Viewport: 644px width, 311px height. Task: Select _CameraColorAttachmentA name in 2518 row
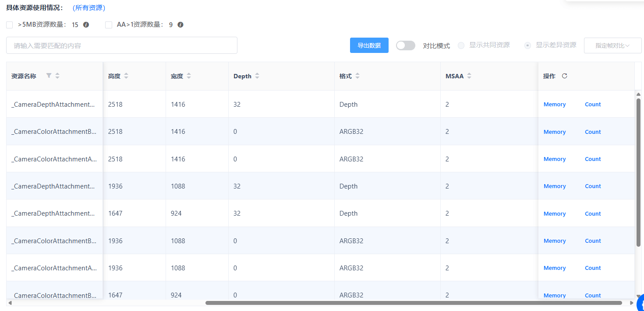(x=54, y=159)
